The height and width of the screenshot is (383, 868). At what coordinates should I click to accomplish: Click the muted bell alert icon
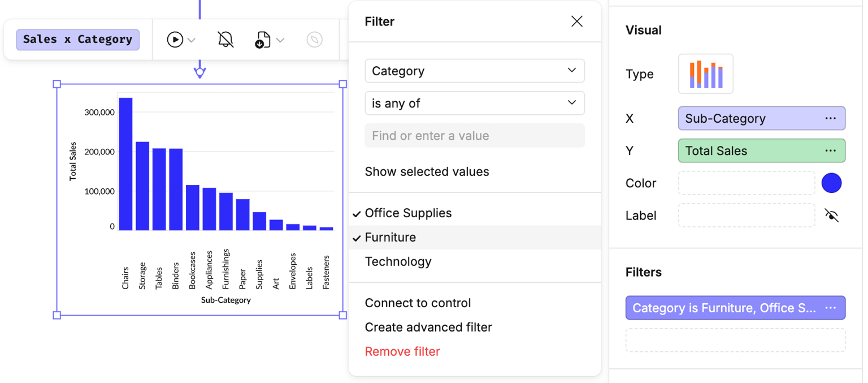pos(225,40)
